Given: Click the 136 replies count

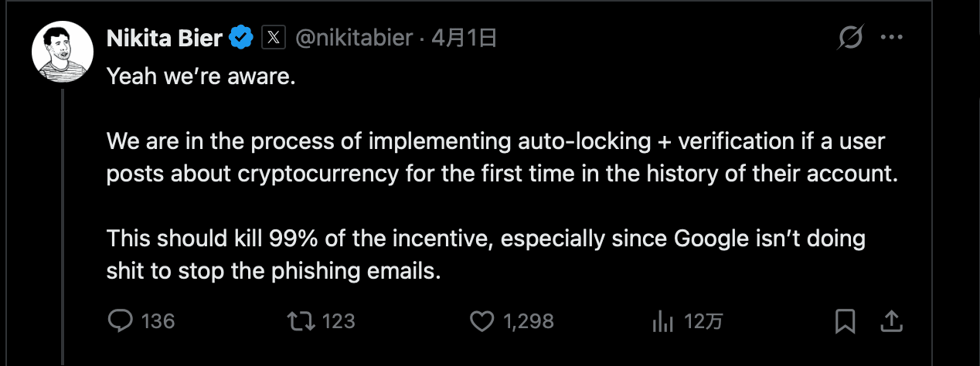Looking at the screenshot, I should [158, 321].
